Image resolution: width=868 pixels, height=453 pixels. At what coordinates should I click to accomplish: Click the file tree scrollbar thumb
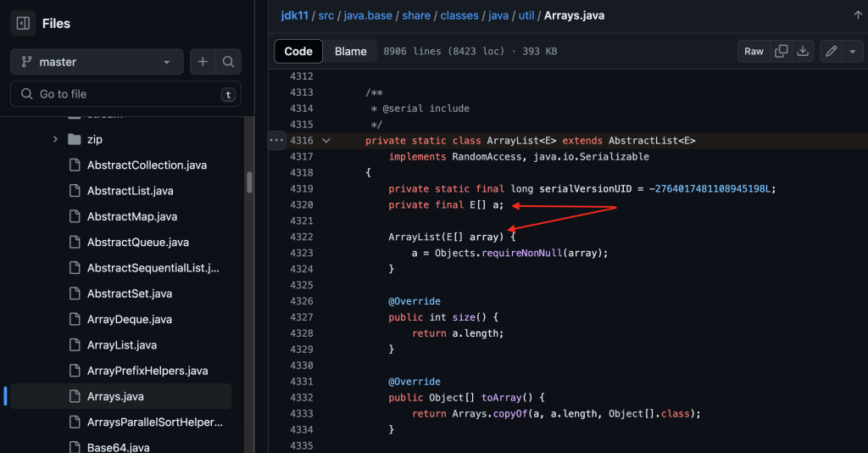click(250, 182)
